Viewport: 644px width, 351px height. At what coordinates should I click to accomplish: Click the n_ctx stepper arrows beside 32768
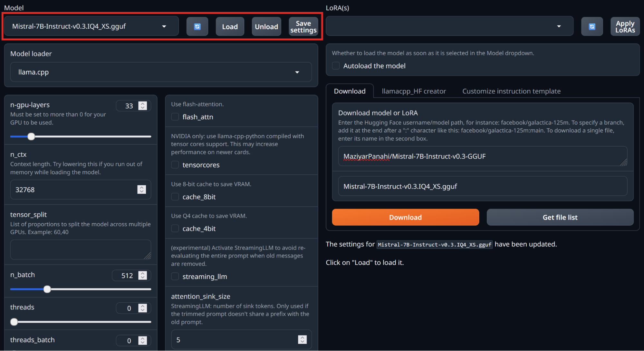[x=141, y=190]
